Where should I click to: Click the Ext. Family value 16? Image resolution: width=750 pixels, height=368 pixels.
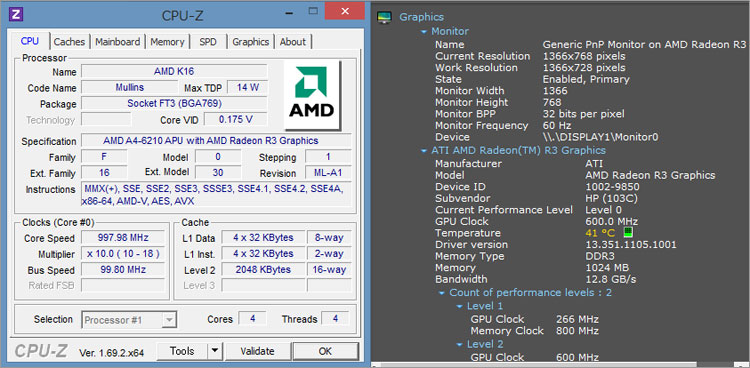104,173
